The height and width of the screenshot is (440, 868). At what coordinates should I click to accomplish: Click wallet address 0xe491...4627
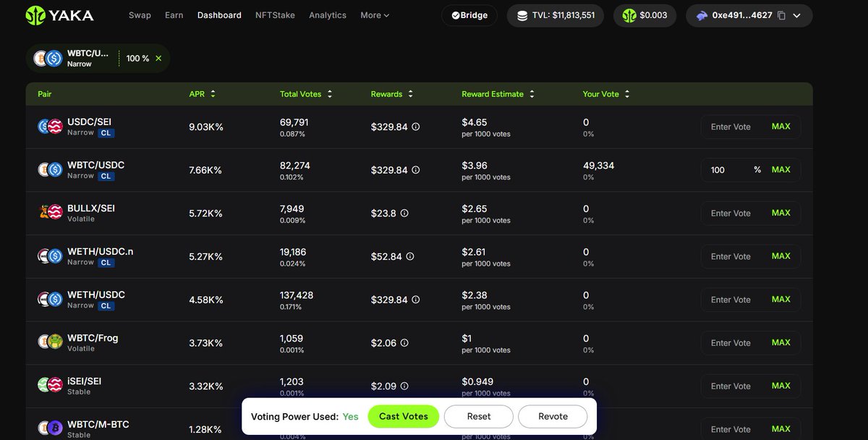tap(742, 15)
